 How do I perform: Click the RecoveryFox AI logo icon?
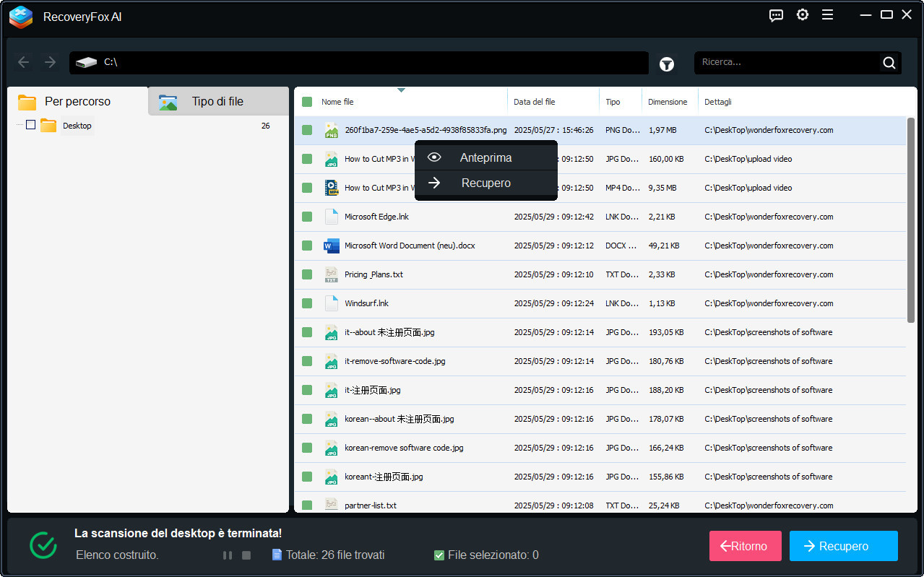coord(21,17)
